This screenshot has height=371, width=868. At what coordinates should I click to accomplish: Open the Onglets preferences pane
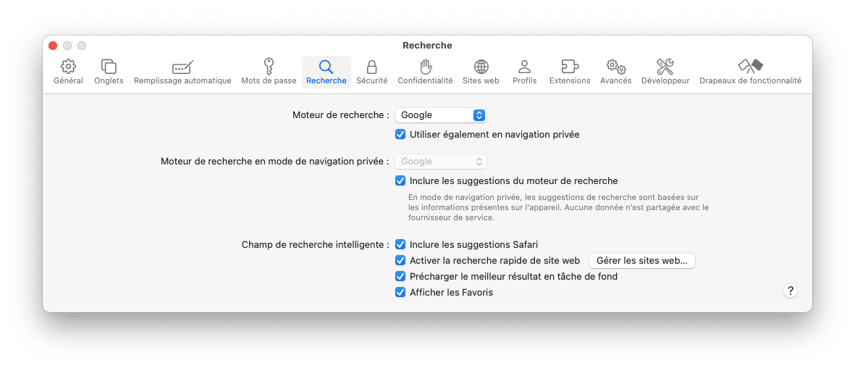click(109, 67)
